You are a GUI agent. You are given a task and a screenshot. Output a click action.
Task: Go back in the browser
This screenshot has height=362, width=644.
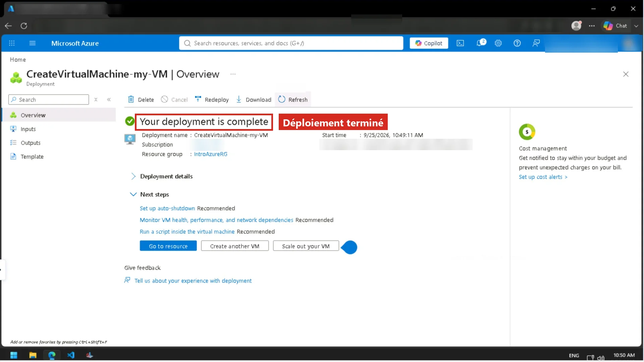[8, 26]
